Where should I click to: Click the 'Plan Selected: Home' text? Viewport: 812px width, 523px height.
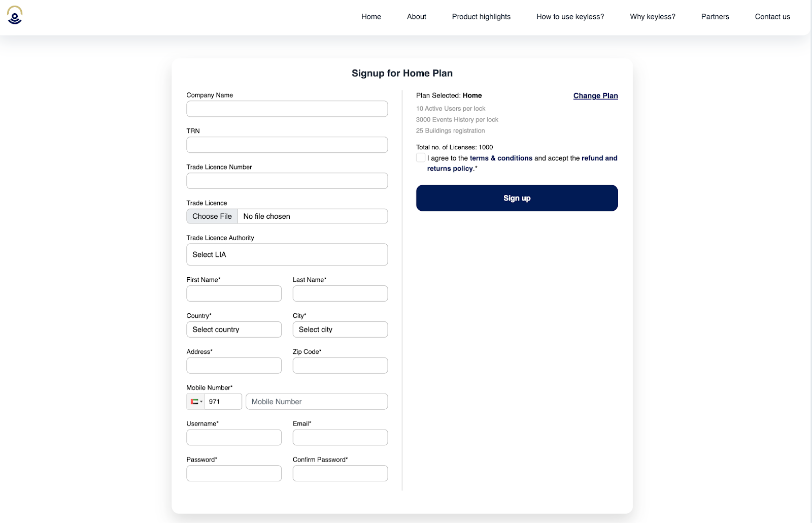[449, 95]
